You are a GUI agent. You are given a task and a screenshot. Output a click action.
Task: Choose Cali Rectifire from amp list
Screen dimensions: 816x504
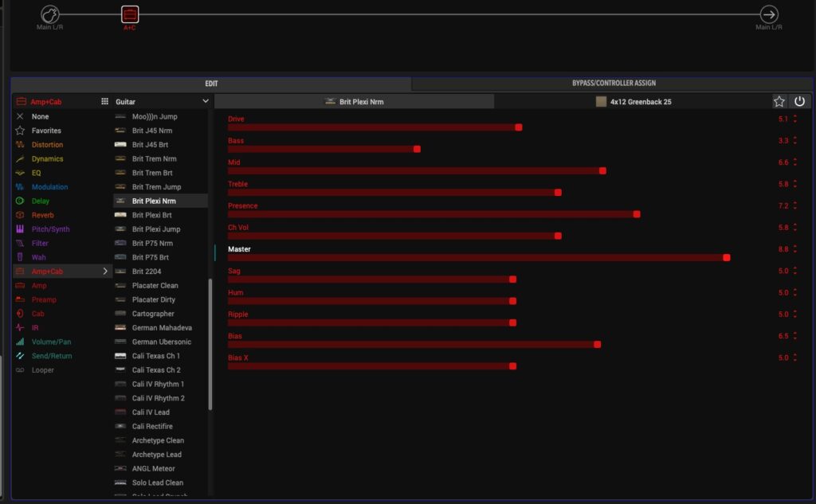(152, 427)
